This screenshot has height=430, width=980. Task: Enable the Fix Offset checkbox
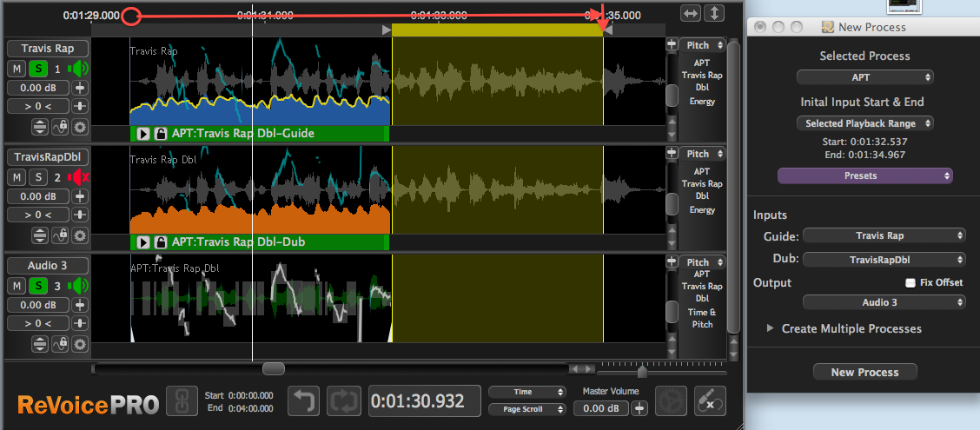tap(910, 282)
